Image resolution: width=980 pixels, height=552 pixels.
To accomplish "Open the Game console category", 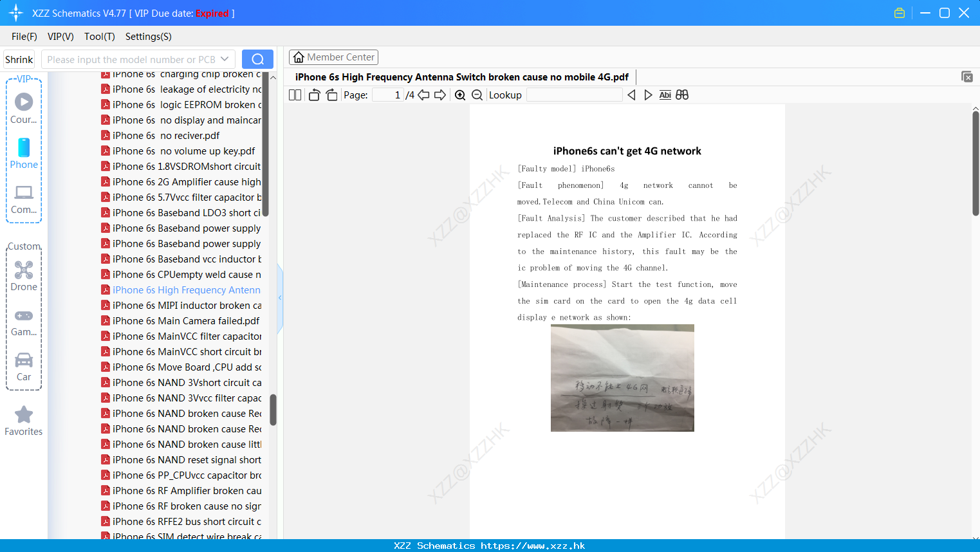I will tap(24, 322).
